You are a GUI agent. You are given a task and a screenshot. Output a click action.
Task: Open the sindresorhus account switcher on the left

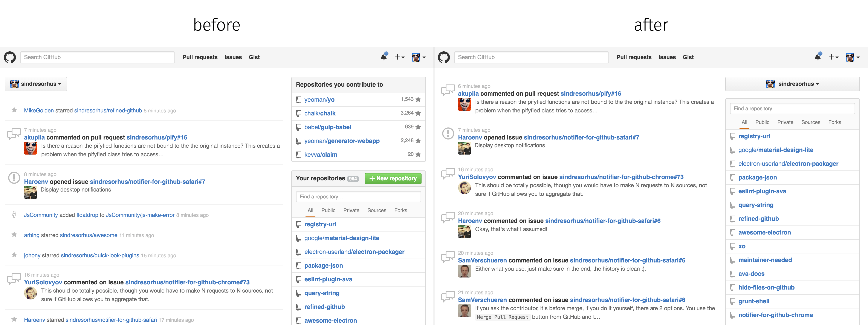[x=36, y=84]
